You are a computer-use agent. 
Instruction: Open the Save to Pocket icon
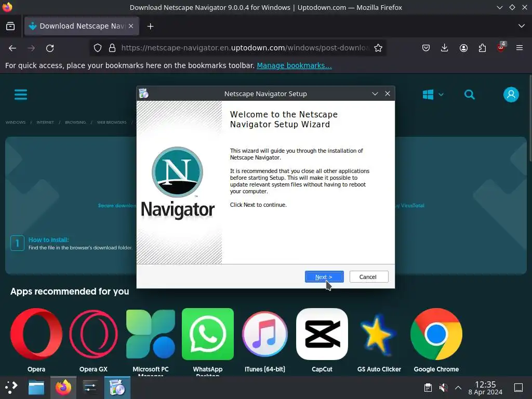[426, 48]
